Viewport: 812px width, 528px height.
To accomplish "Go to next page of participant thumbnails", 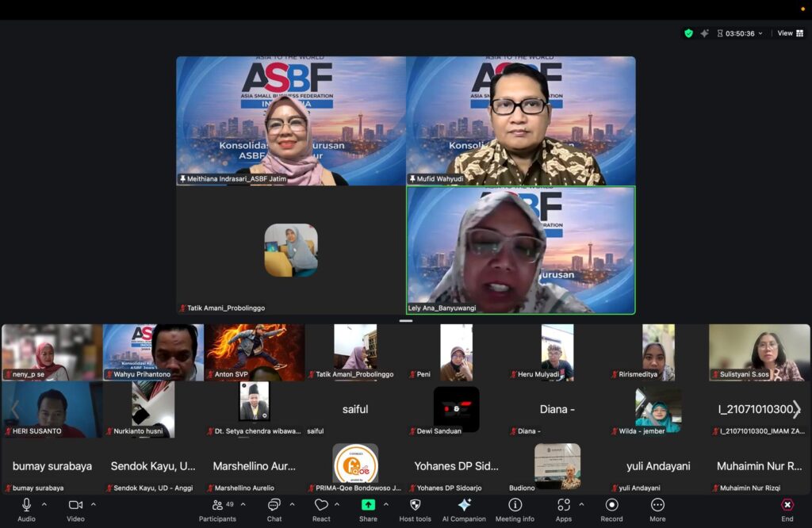I will point(797,409).
